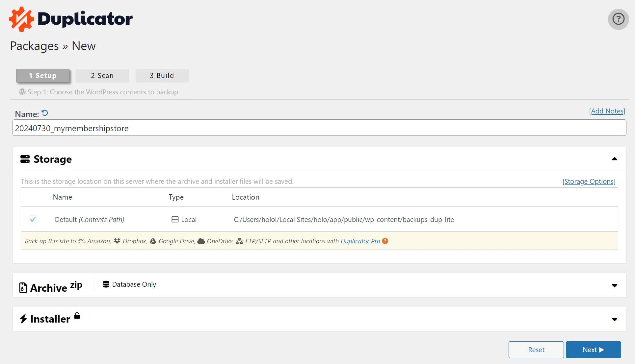635x364 pixels.
Task: Click the WordPress icon beside Step 1
Action: [22, 92]
